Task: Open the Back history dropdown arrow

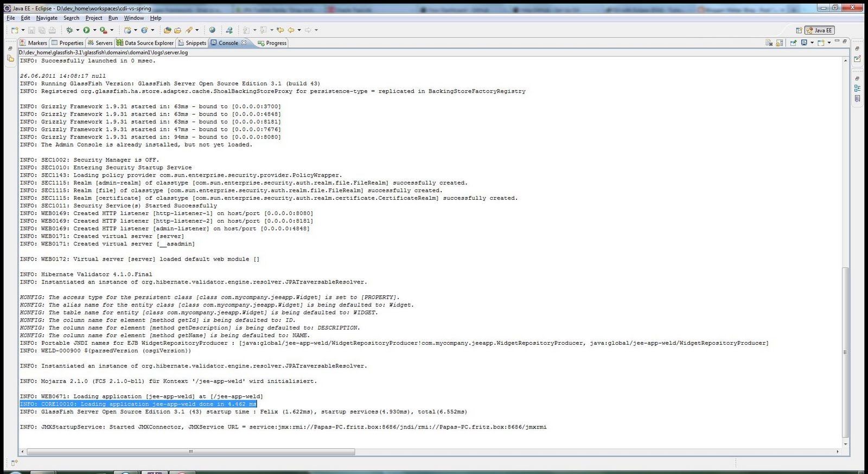Action: (299, 30)
